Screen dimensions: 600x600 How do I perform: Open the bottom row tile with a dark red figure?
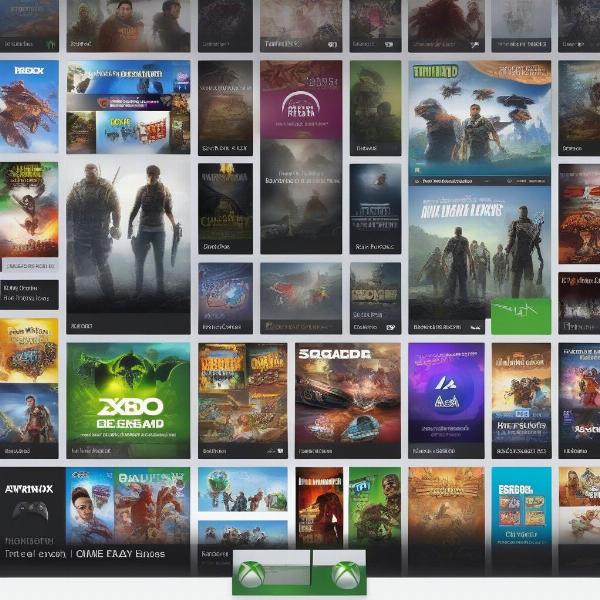[x=319, y=508]
